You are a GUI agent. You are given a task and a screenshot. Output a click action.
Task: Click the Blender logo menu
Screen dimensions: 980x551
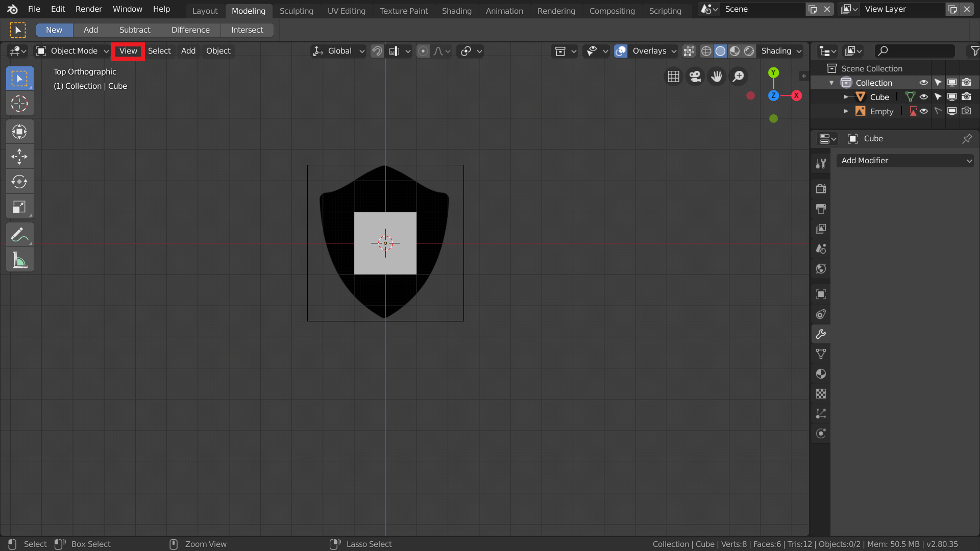(13, 9)
